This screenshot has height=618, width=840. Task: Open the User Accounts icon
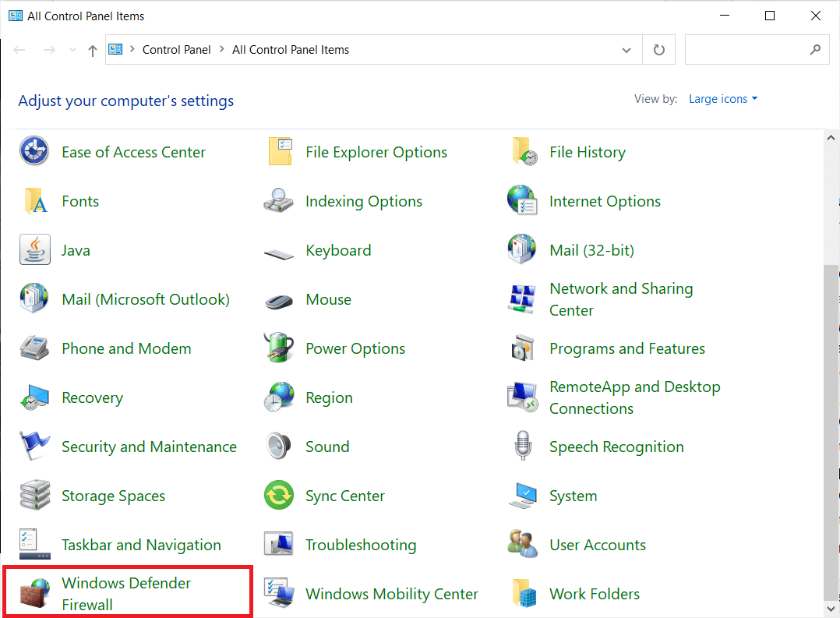tap(522, 545)
